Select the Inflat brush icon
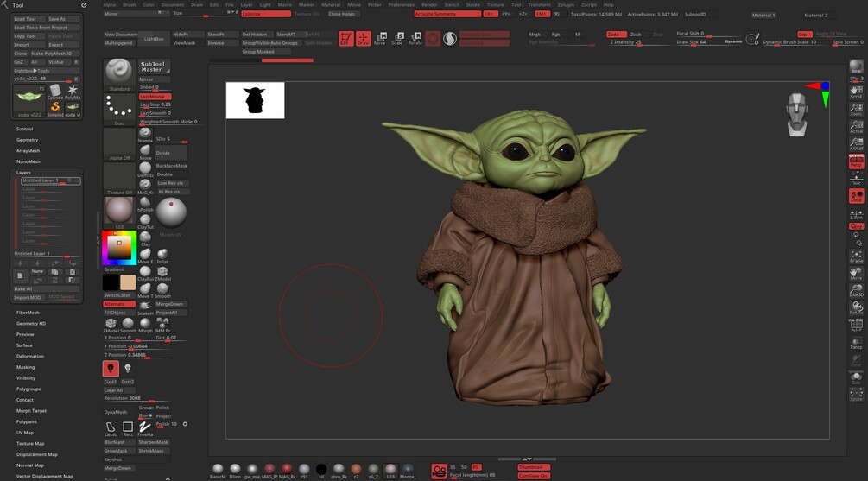 (162, 256)
